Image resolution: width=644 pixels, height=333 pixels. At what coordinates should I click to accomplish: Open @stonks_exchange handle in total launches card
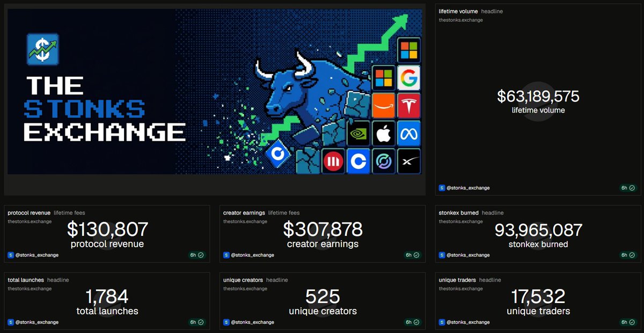36,322
